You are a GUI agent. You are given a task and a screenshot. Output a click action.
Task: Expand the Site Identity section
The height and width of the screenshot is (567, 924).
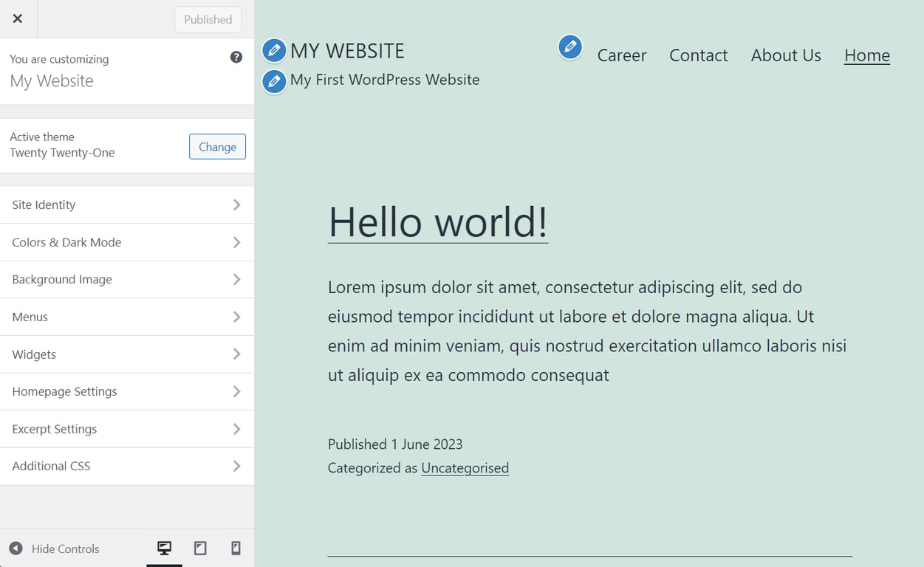click(127, 205)
